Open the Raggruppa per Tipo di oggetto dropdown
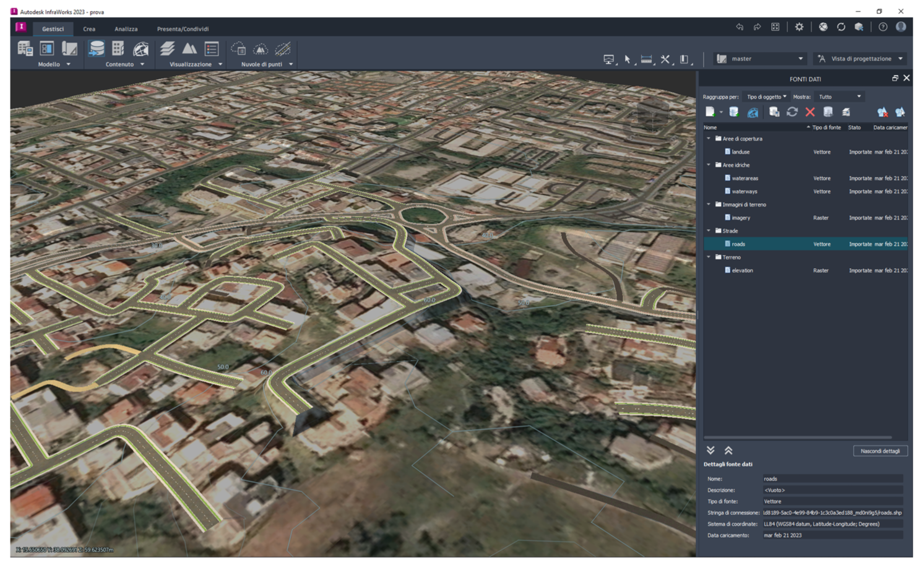This screenshot has width=924, height=570. [766, 97]
